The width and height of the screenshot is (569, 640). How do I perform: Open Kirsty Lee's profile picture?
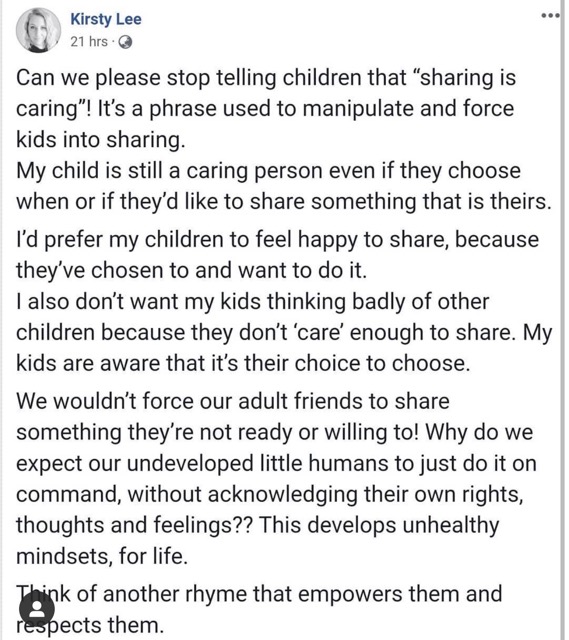[x=38, y=31]
